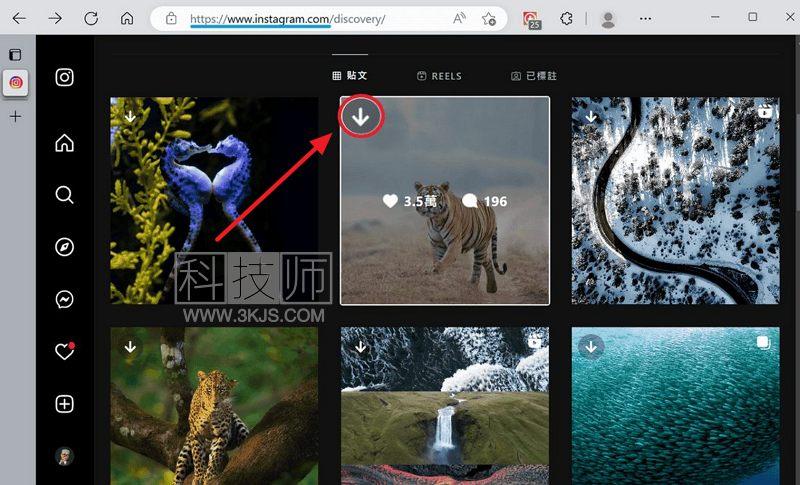Download the seahorse post via its arrow

130,117
